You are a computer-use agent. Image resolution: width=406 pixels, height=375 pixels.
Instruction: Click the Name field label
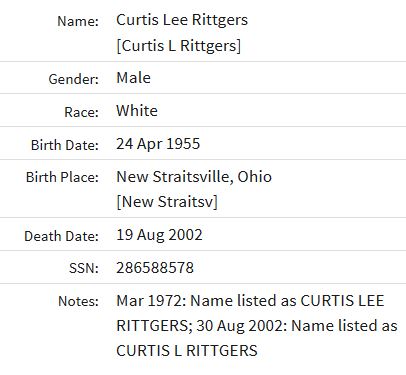coord(78,21)
